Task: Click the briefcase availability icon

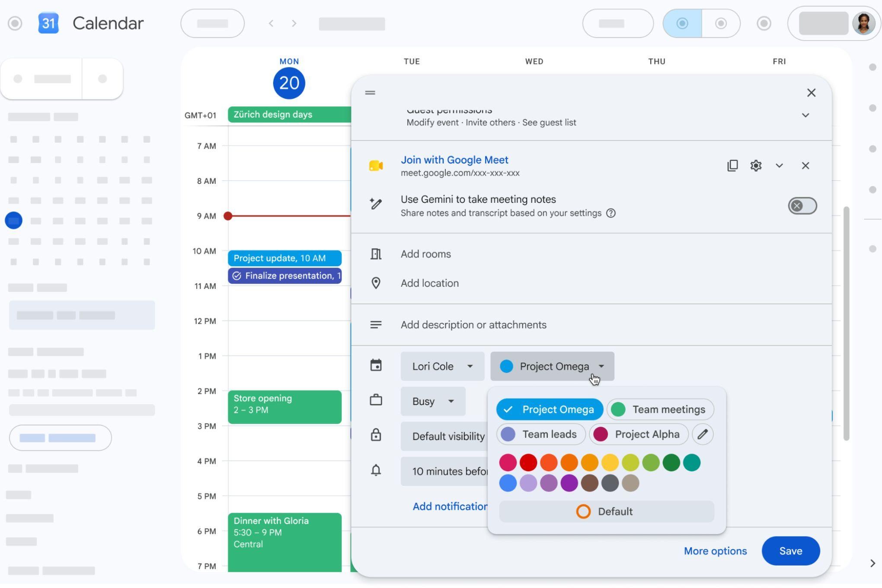Action: click(376, 400)
